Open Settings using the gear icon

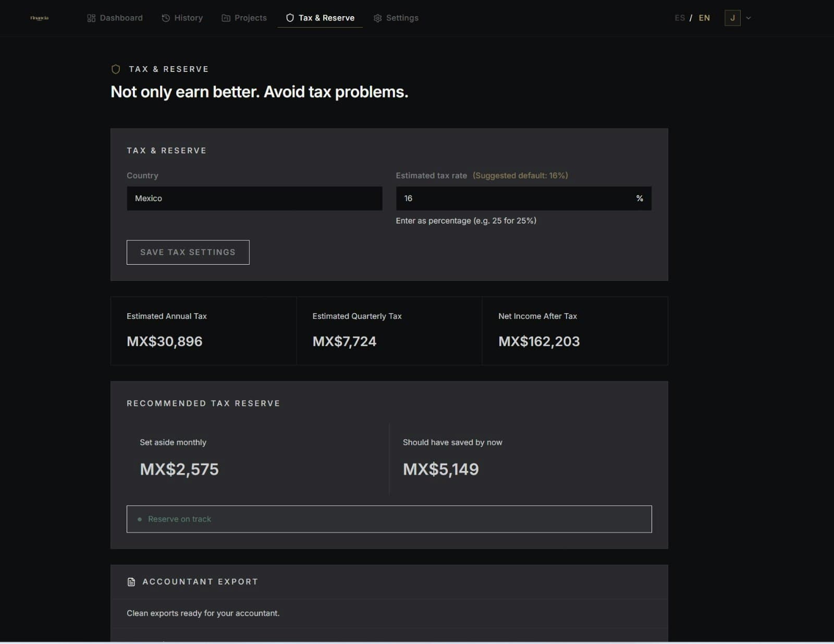[377, 18]
